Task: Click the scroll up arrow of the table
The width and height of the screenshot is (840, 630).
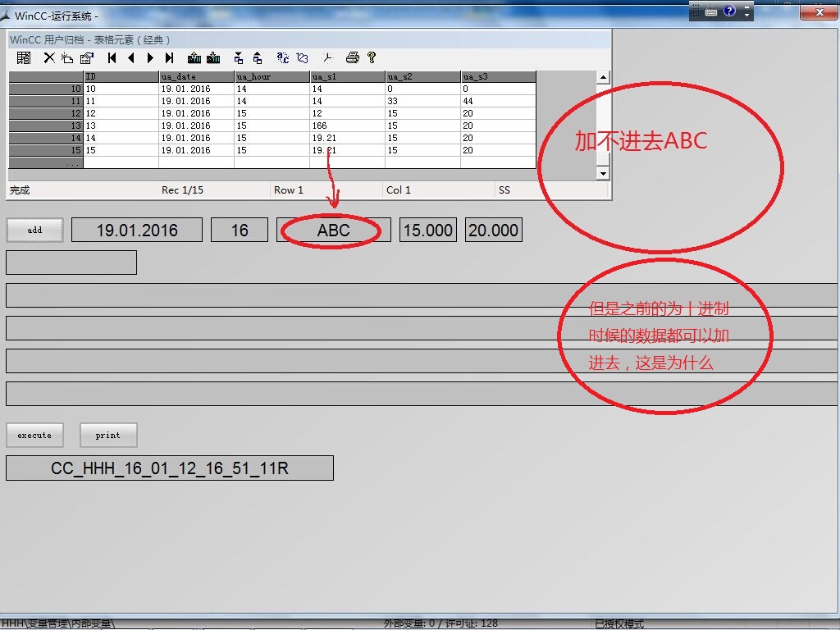Action: 603,77
